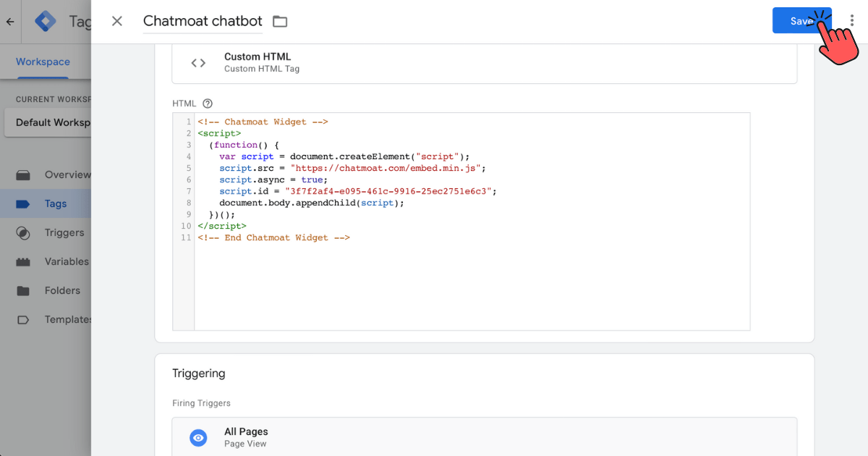Go back using the left arrow

point(10,22)
